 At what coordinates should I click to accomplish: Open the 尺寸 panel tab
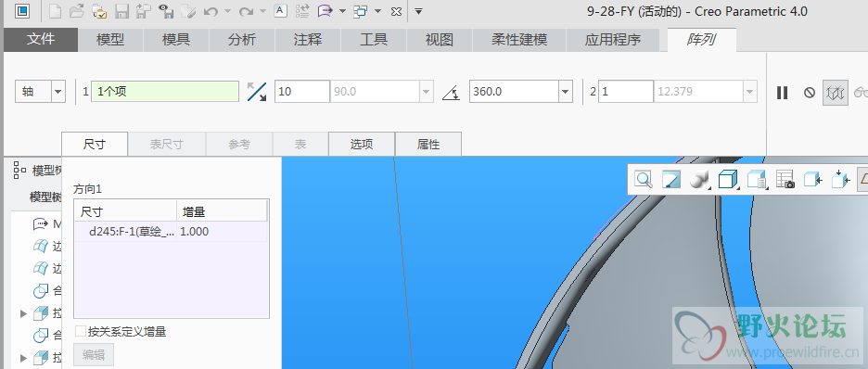coord(94,145)
